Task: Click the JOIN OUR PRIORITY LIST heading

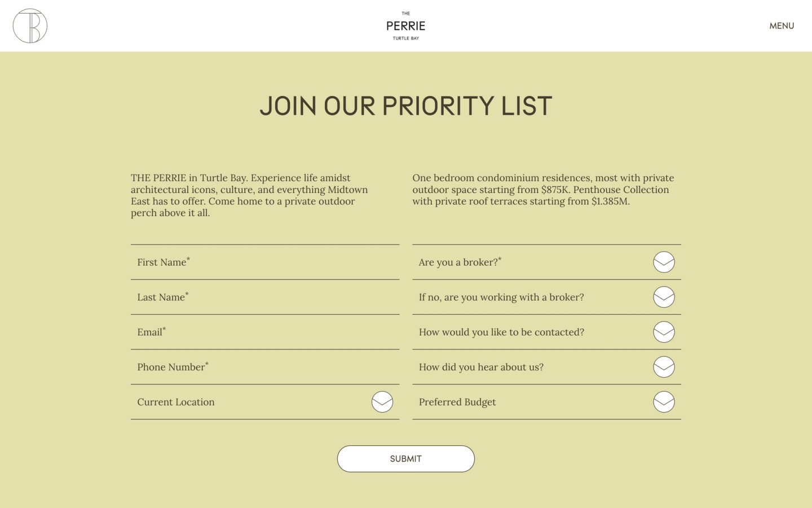Action: coord(405,106)
